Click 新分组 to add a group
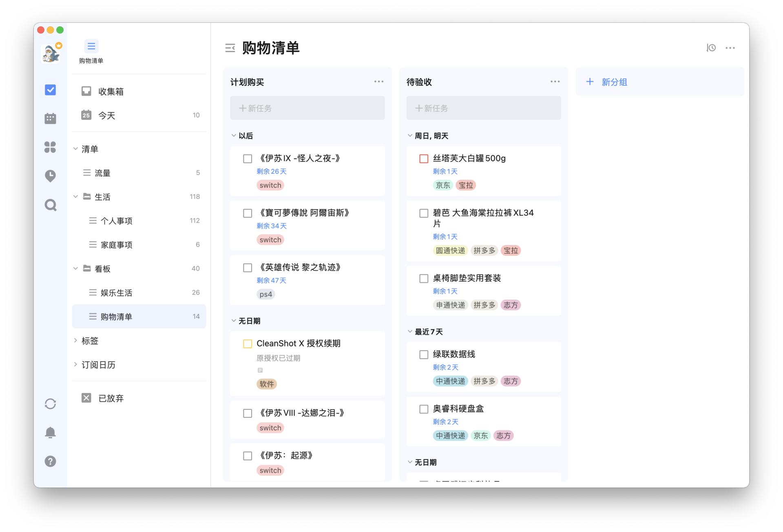The image size is (783, 532). [606, 82]
